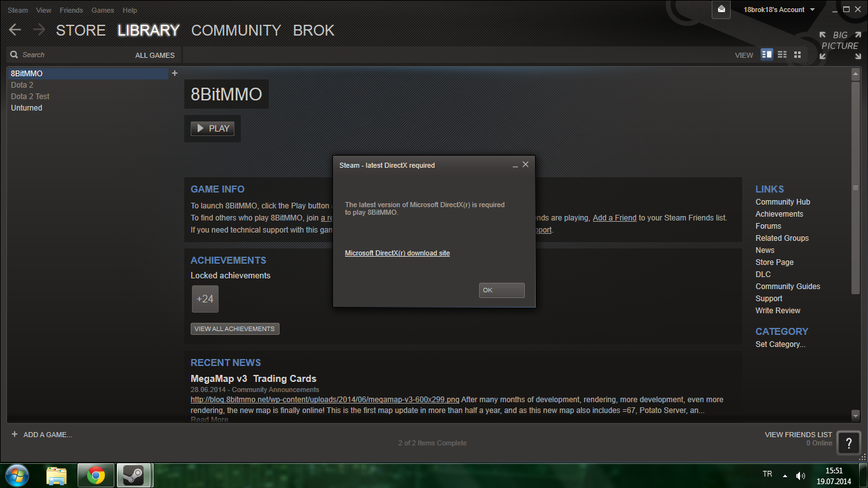This screenshot has width=868, height=488.
Task: Click the Steam taskbar icon
Action: tap(133, 475)
